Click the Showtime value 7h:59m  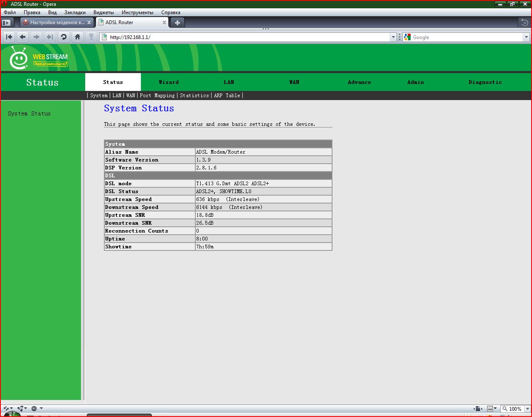coord(205,247)
